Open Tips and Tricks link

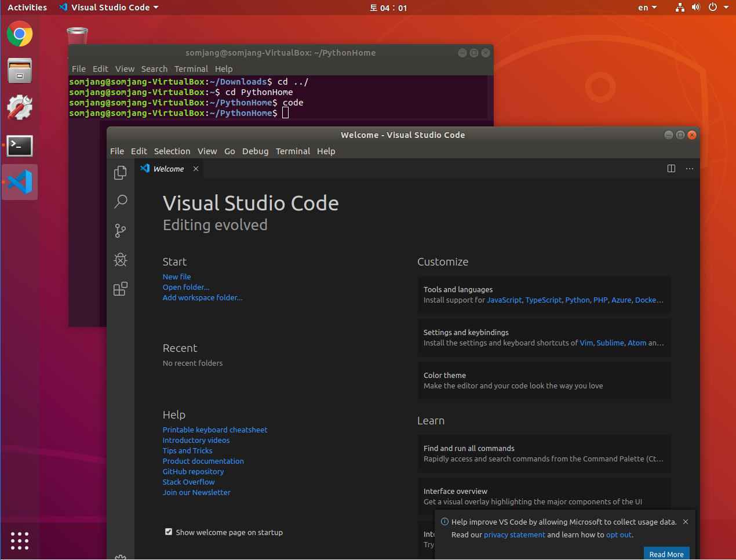(188, 451)
